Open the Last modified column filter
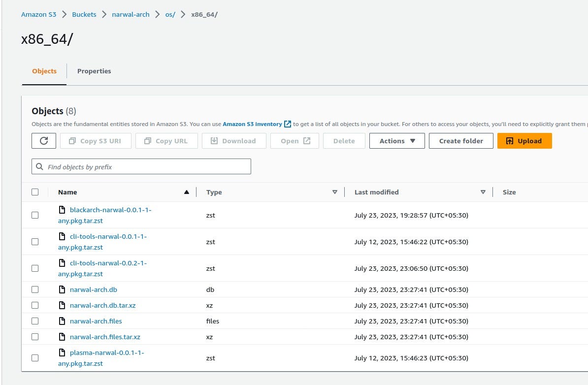The image size is (588, 385). tap(483, 192)
